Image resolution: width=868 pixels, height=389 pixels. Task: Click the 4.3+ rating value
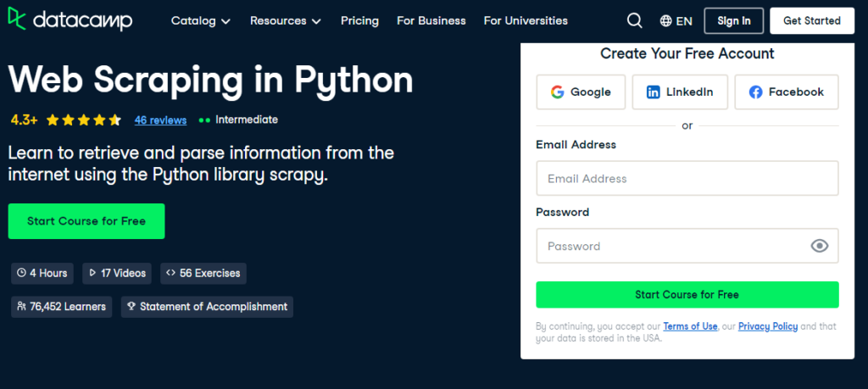pos(24,120)
